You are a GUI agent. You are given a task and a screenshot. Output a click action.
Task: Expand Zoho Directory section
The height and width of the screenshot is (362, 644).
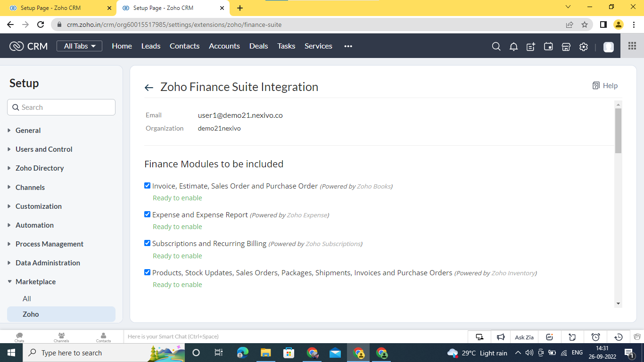click(x=40, y=168)
